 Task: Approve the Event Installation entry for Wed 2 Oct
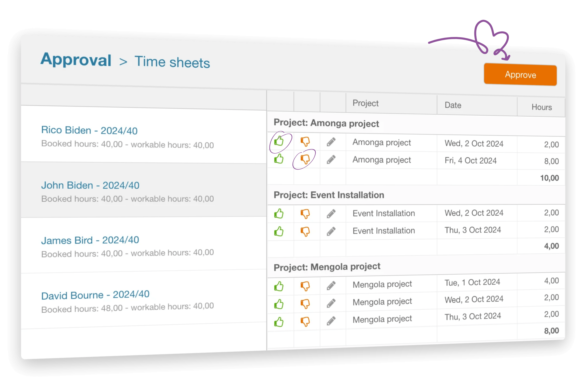[279, 214]
